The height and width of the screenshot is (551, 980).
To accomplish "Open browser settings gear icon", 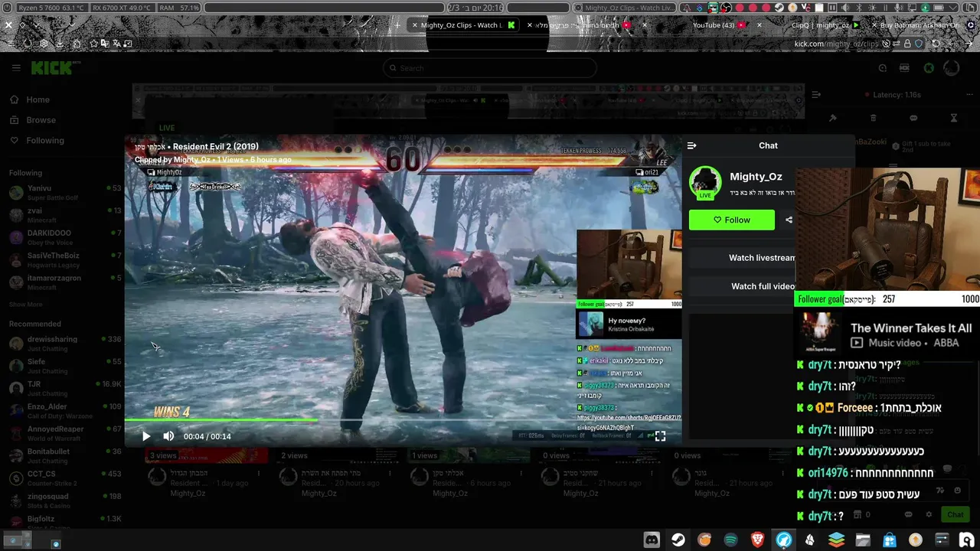I will (44, 44).
